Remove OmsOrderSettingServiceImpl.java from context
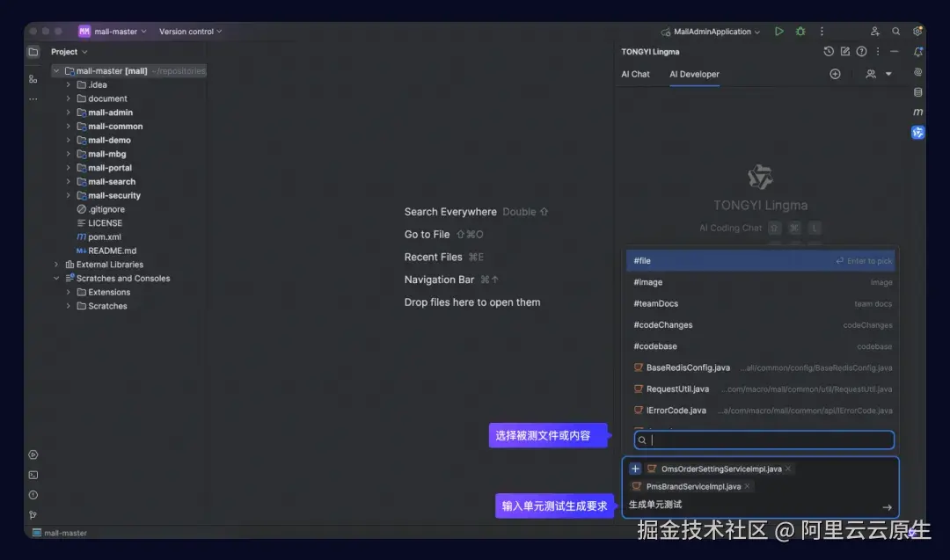The height and width of the screenshot is (560, 950). (x=788, y=469)
